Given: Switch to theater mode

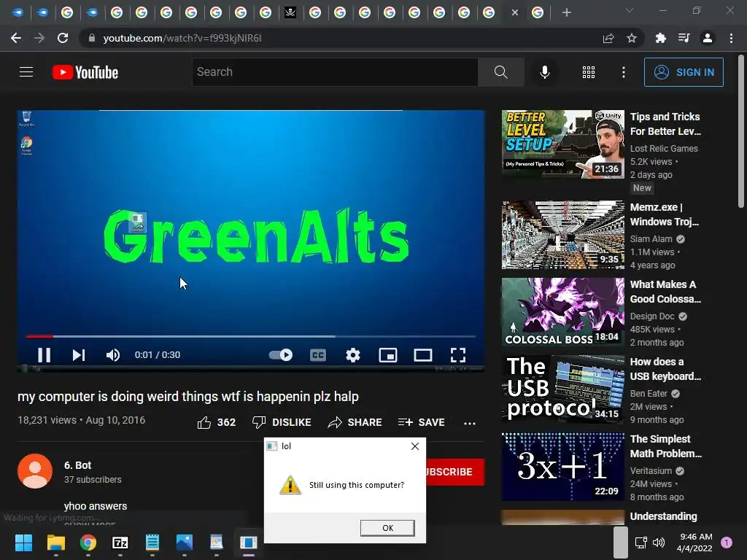Looking at the screenshot, I should (x=422, y=355).
